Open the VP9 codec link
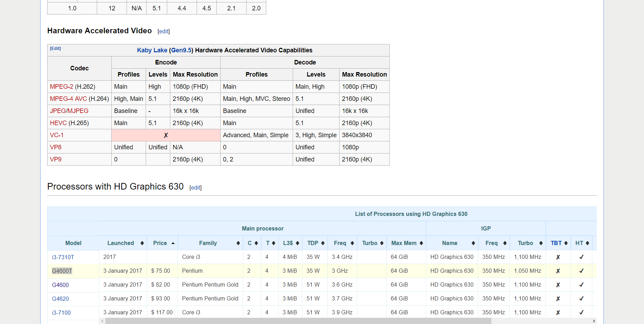The width and height of the screenshot is (644, 324). [55, 159]
